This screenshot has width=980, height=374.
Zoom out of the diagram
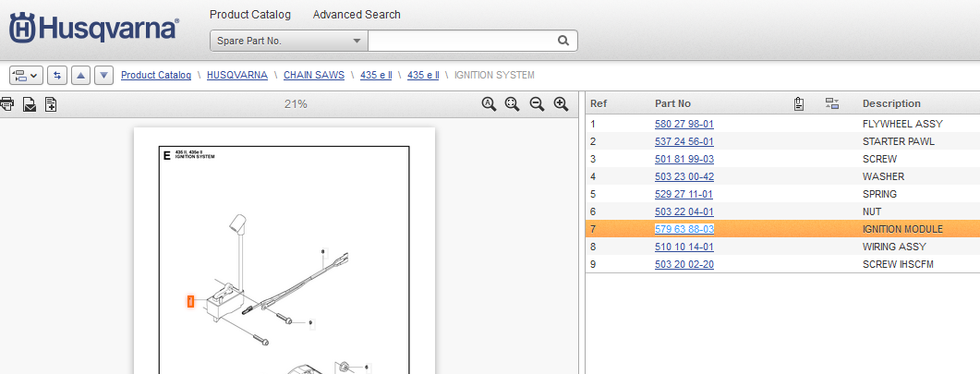pos(537,104)
